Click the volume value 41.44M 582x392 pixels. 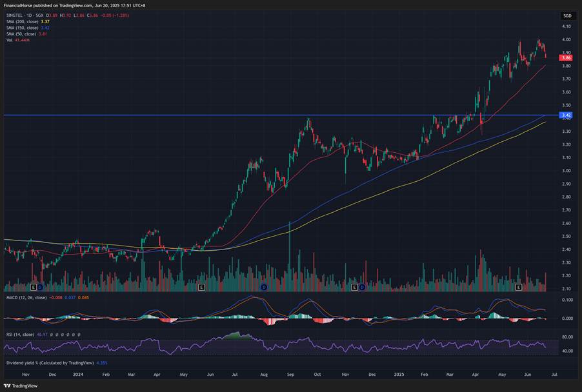point(23,40)
